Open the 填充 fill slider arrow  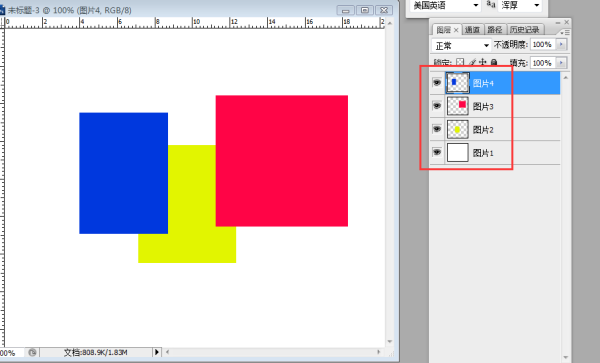(561, 63)
